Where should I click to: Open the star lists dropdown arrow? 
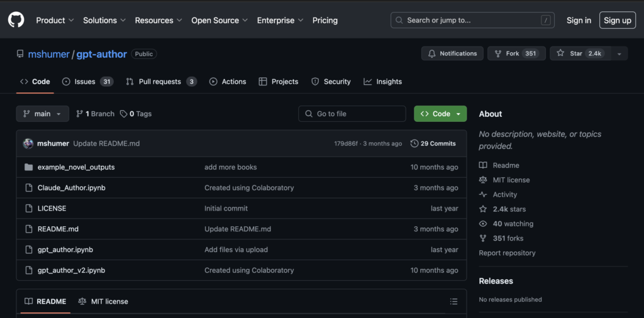click(619, 53)
